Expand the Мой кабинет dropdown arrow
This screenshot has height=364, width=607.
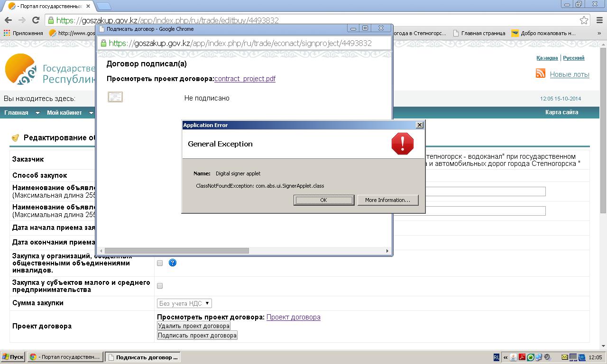[x=92, y=113]
